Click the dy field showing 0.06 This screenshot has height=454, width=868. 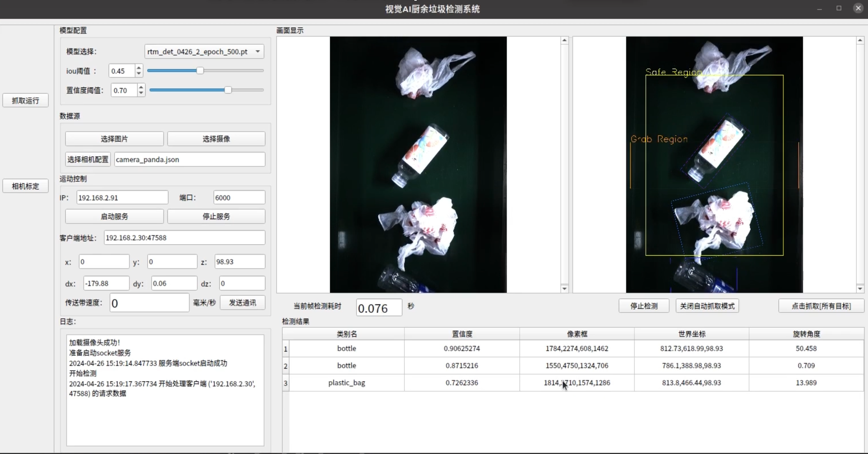[174, 283]
